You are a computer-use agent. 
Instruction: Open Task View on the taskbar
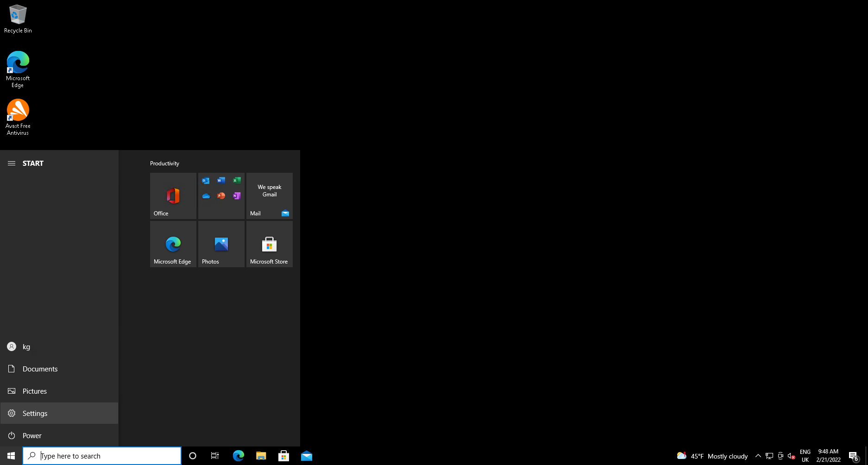[x=215, y=456]
